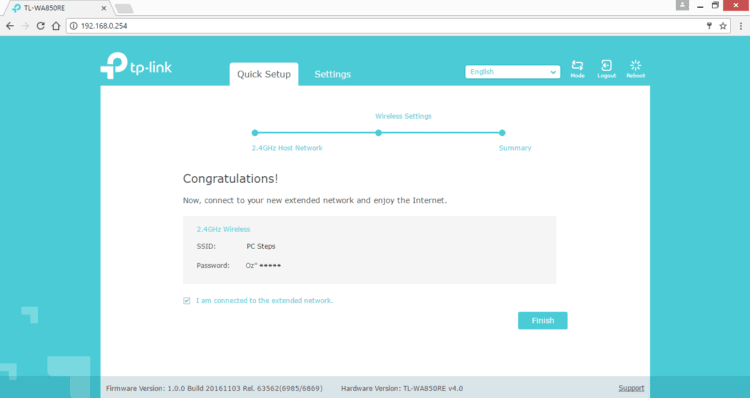Toggle 'I am connected to the extended network' checkbox

click(187, 301)
